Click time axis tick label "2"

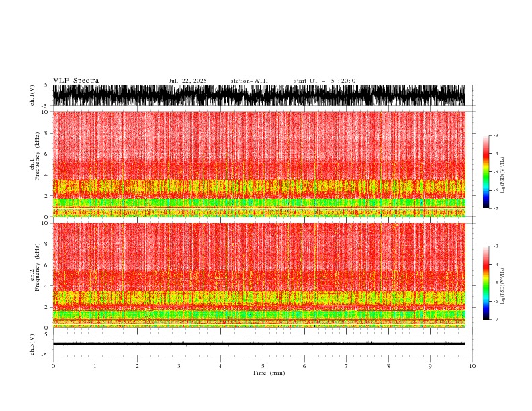coord(137,366)
